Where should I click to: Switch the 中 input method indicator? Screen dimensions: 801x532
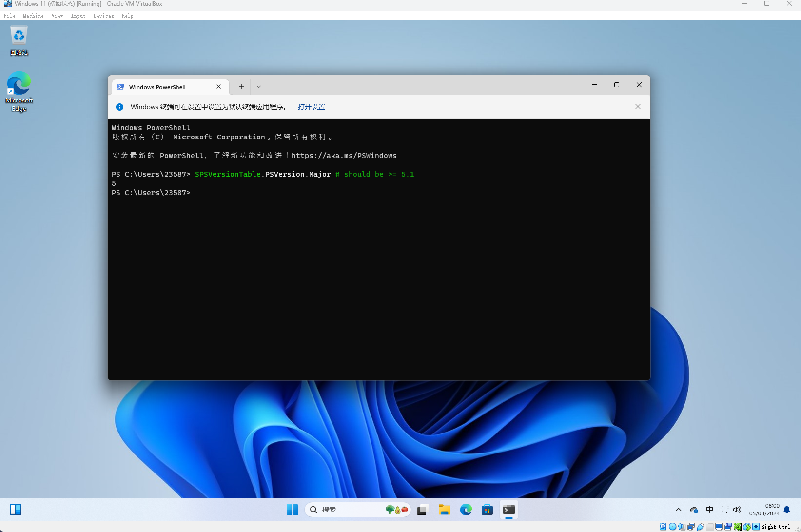(710, 510)
